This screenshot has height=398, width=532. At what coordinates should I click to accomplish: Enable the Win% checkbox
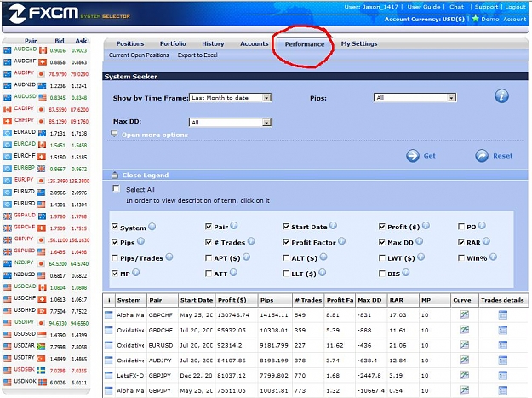[x=461, y=257]
